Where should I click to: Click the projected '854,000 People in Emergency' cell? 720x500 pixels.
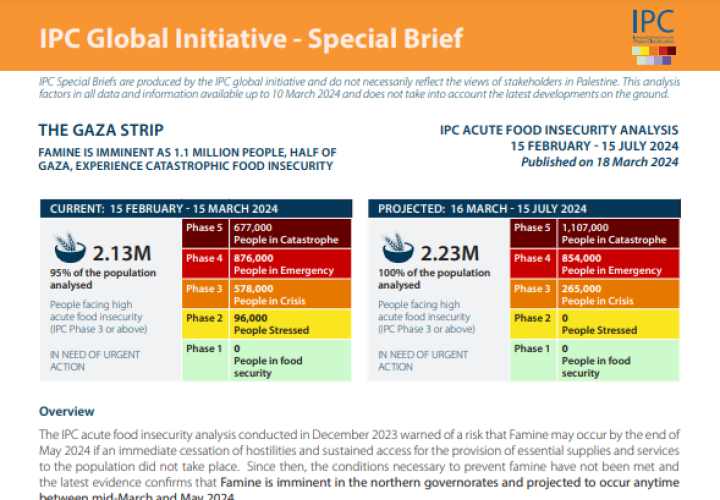click(x=618, y=264)
